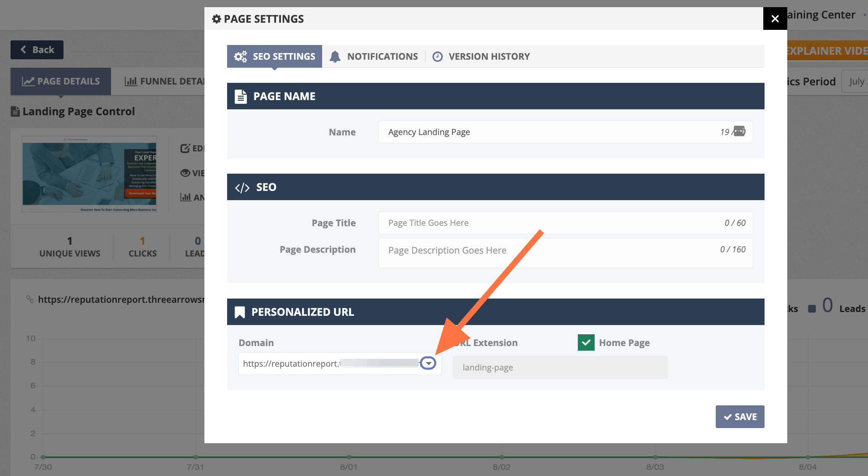The image size is (868, 476).
Task: Save the page settings
Action: tap(740, 417)
